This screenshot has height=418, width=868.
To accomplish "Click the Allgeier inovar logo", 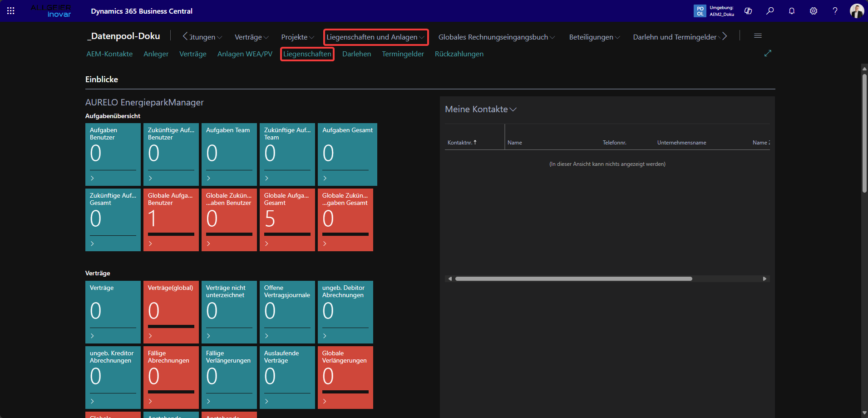I will click(x=51, y=11).
